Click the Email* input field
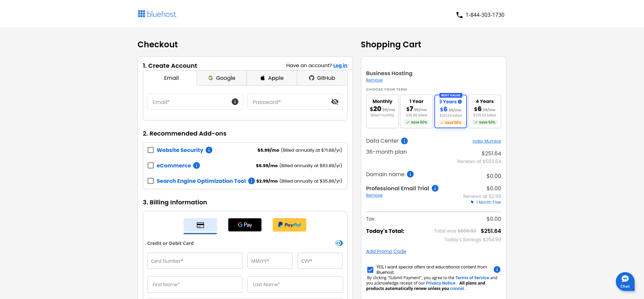The height and width of the screenshot is (299, 644). pos(195,102)
